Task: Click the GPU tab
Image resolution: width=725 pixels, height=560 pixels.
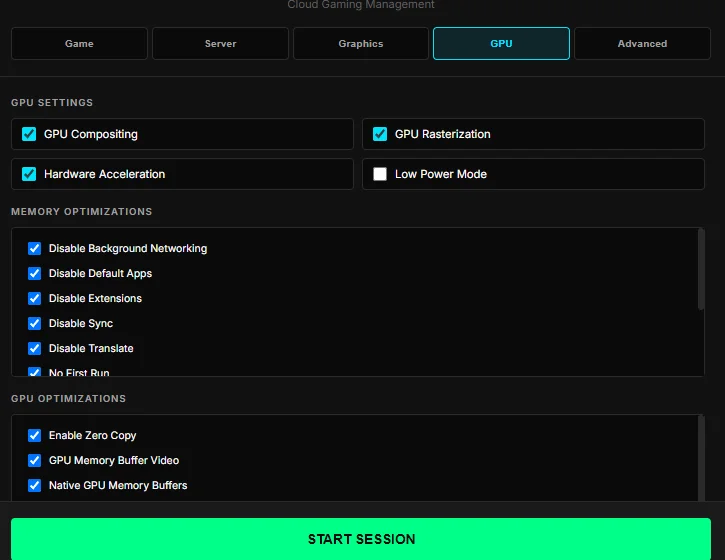Action: click(501, 43)
